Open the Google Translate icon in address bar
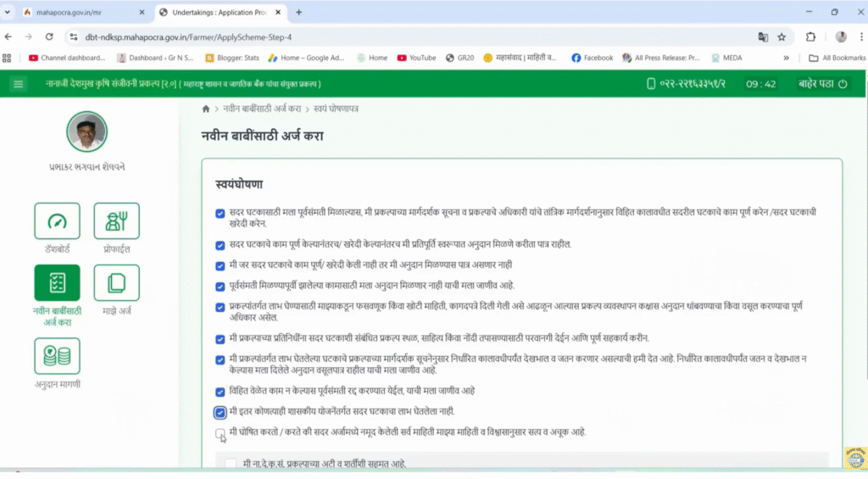This screenshot has height=479, width=868. pyautogui.click(x=763, y=37)
